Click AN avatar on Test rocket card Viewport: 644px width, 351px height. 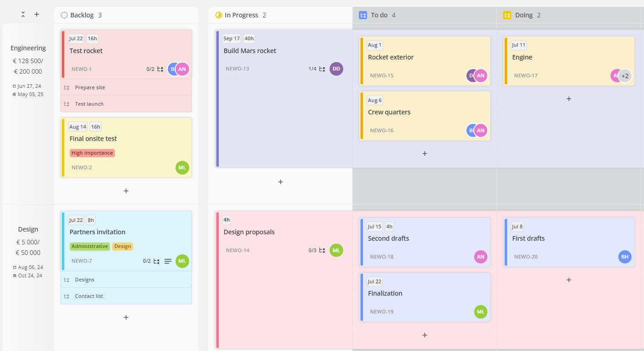(182, 69)
